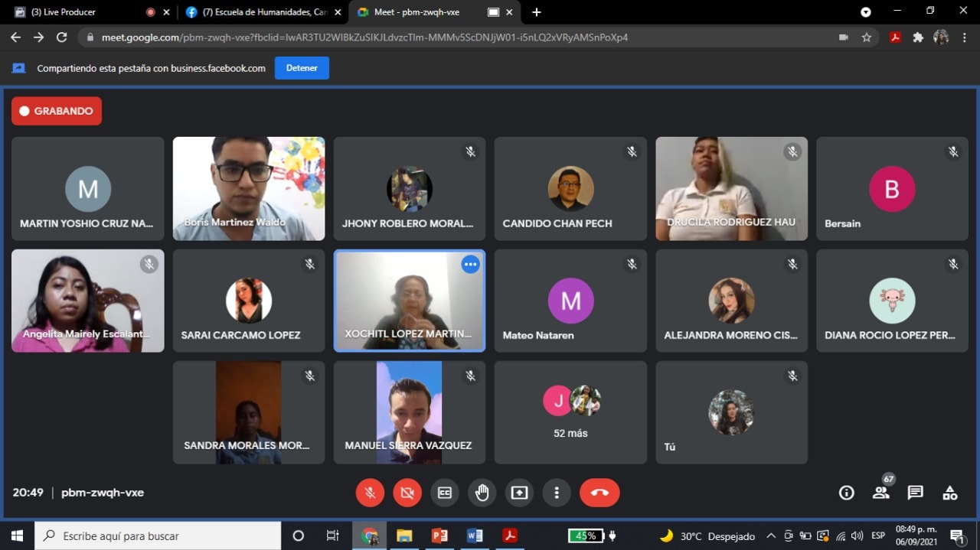Show the participants list
The image size is (980, 550).
(x=881, y=493)
